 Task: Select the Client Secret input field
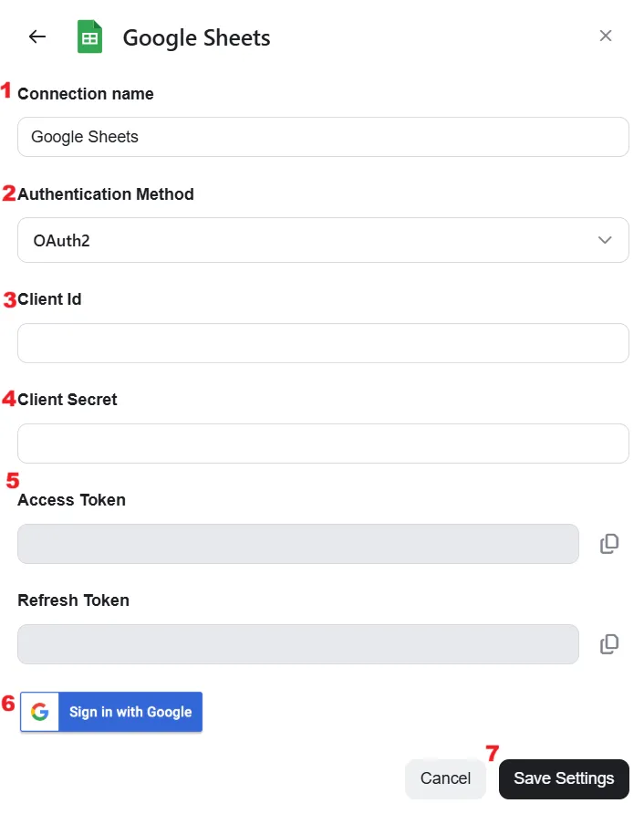[x=323, y=443]
